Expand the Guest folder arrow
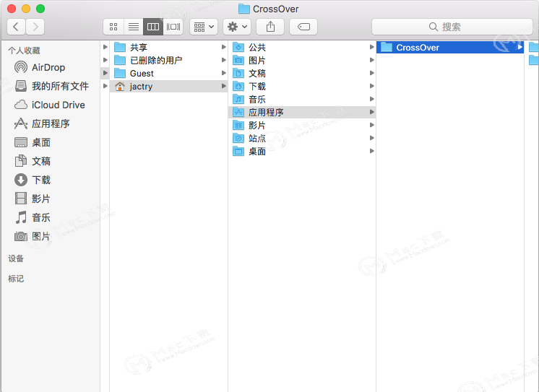The height and width of the screenshot is (392, 539). pos(224,73)
